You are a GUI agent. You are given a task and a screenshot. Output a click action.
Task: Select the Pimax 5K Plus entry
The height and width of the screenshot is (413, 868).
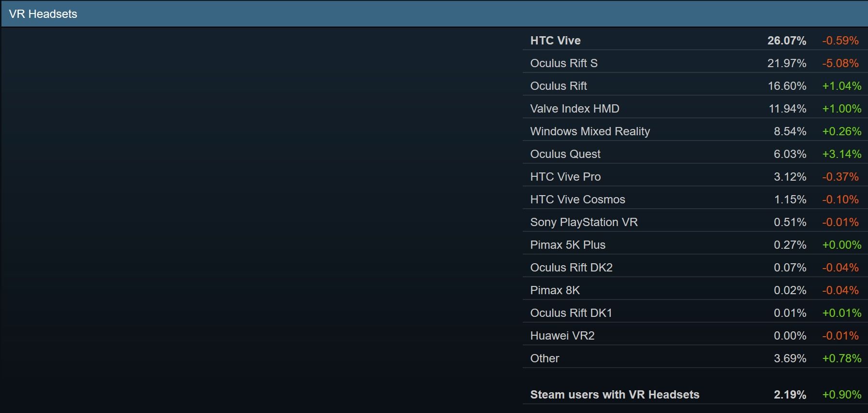click(x=567, y=245)
